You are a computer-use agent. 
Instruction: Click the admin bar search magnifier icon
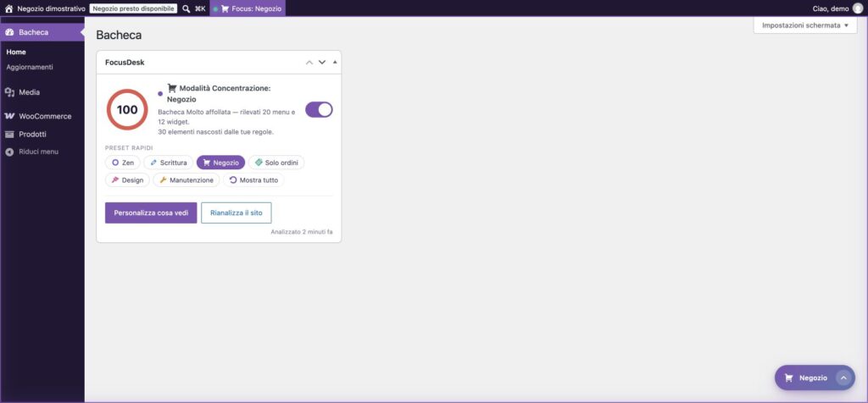pyautogui.click(x=186, y=8)
